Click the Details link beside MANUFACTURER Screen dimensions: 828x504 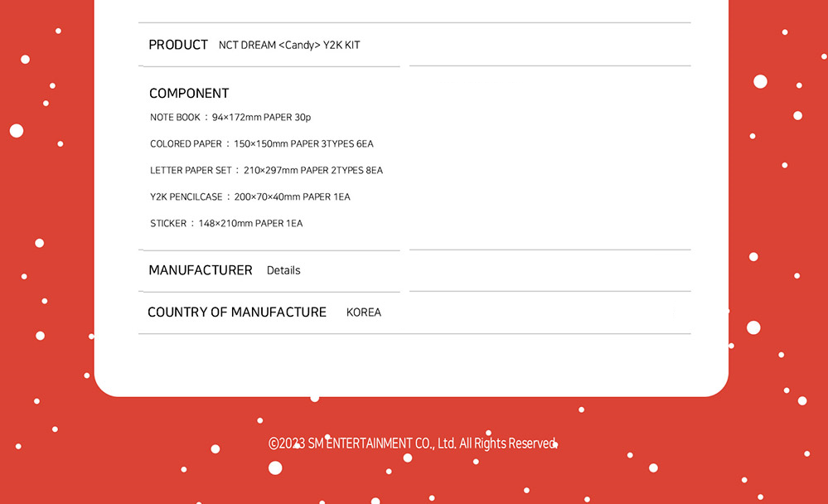point(283,270)
